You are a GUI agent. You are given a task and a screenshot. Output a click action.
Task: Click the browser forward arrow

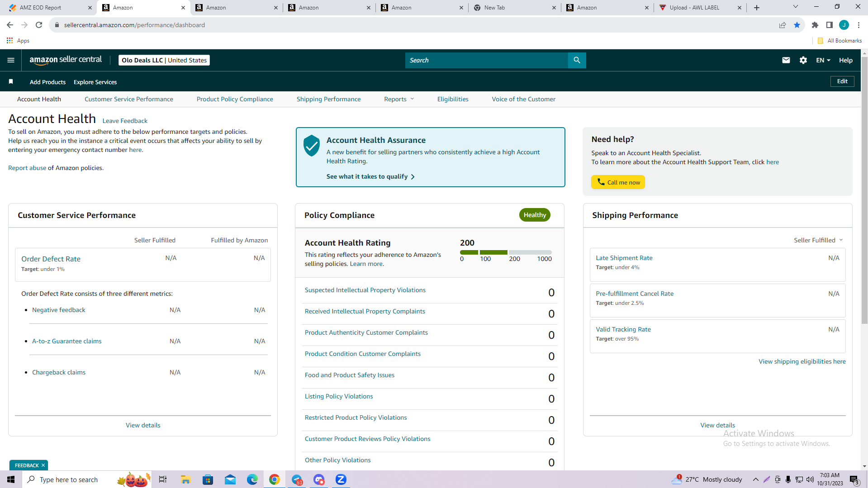(x=24, y=25)
